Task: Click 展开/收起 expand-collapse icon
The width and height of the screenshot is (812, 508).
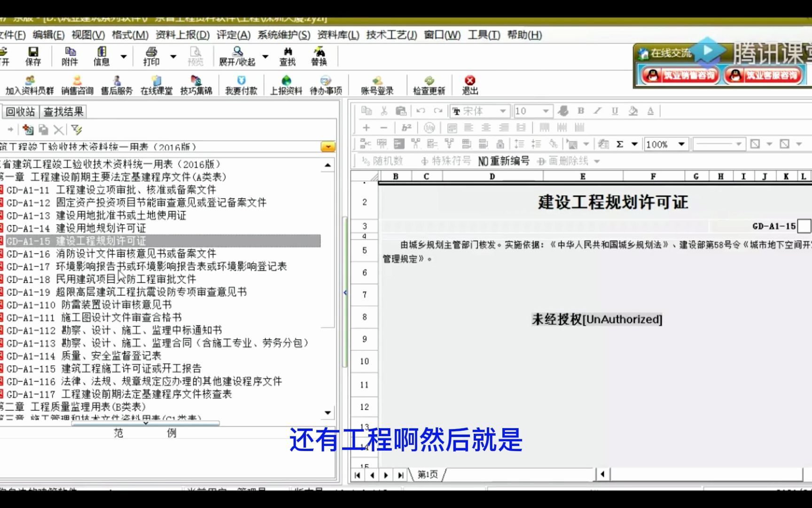Action: (237, 56)
